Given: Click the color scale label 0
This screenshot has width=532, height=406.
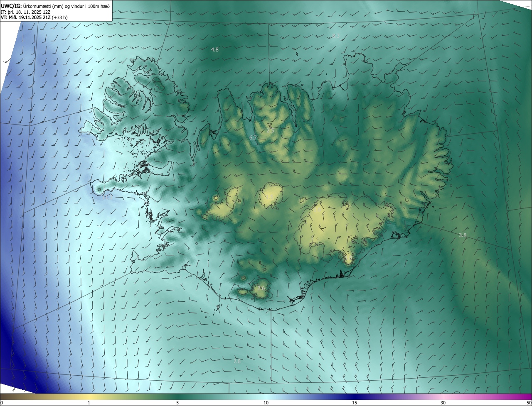Looking at the screenshot, I should (x=2, y=403).
